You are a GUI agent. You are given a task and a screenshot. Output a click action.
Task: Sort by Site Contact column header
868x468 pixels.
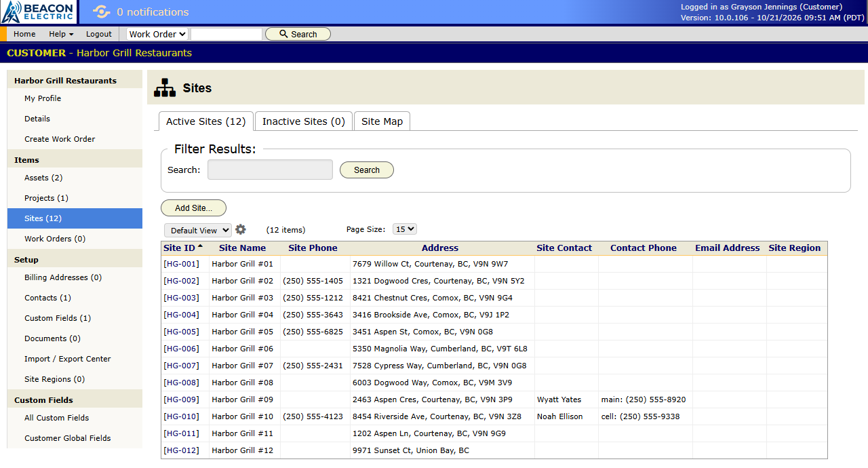(564, 248)
